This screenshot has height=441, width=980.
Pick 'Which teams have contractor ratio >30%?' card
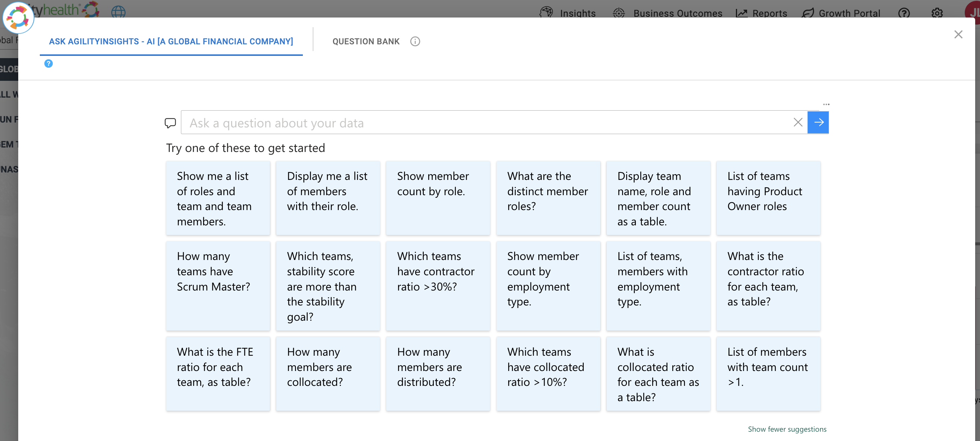pyautogui.click(x=438, y=286)
